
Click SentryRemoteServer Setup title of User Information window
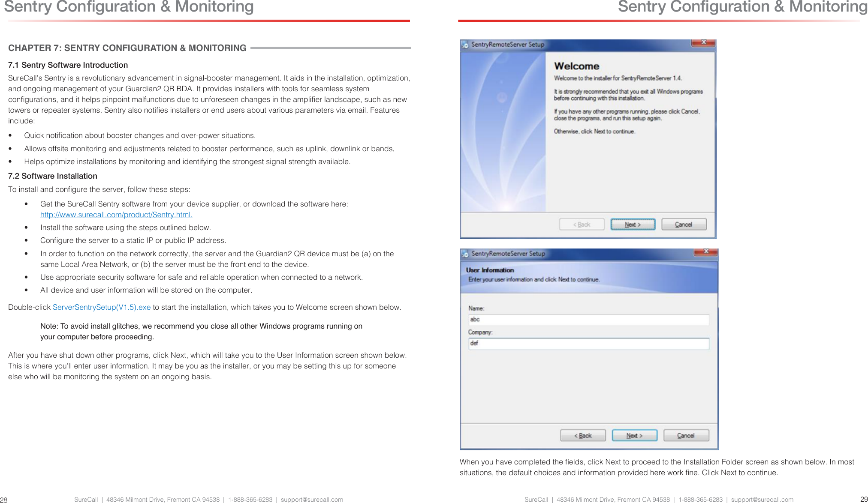[x=508, y=254]
